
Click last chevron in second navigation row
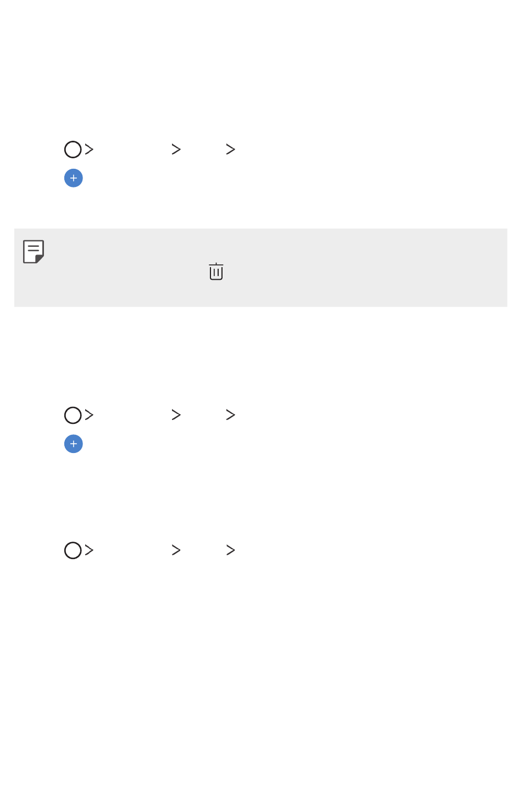coord(231,415)
